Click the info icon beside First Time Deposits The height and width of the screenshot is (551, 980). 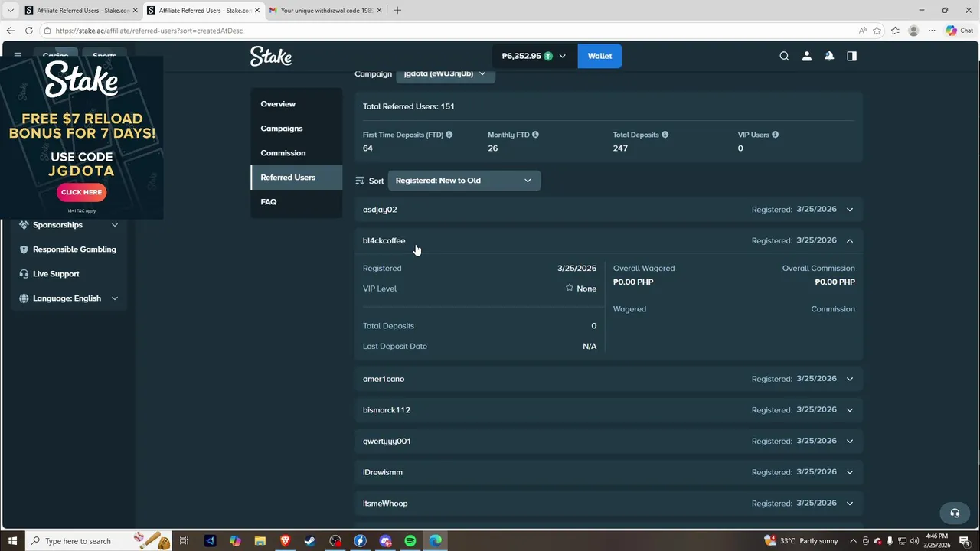coord(449,135)
